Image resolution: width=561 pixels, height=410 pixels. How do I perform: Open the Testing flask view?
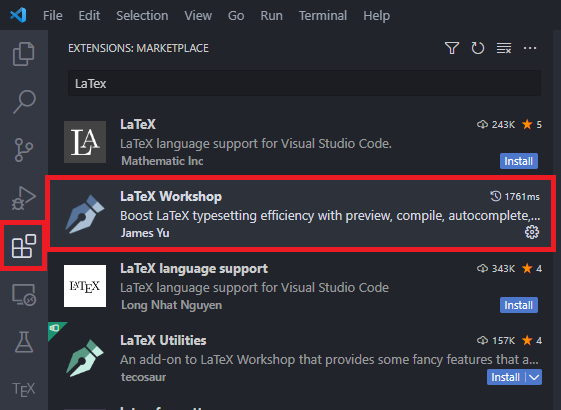click(x=24, y=342)
